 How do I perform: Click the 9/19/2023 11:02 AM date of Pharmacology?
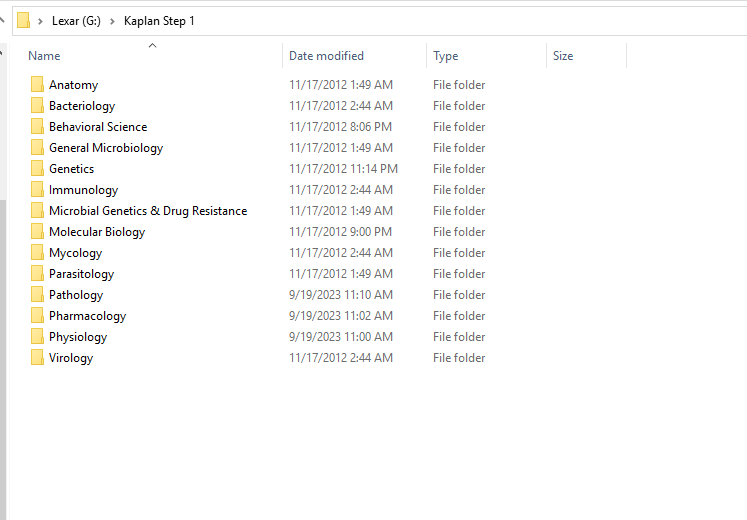[341, 316]
